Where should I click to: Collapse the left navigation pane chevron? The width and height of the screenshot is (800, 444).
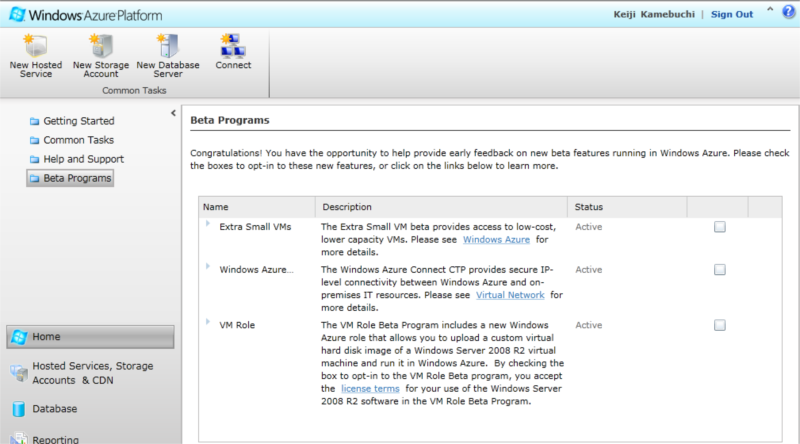click(x=173, y=113)
